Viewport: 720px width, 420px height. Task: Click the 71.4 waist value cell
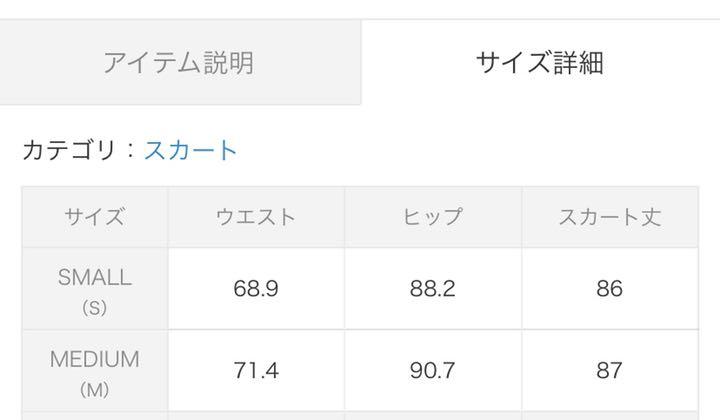coord(256,370)
